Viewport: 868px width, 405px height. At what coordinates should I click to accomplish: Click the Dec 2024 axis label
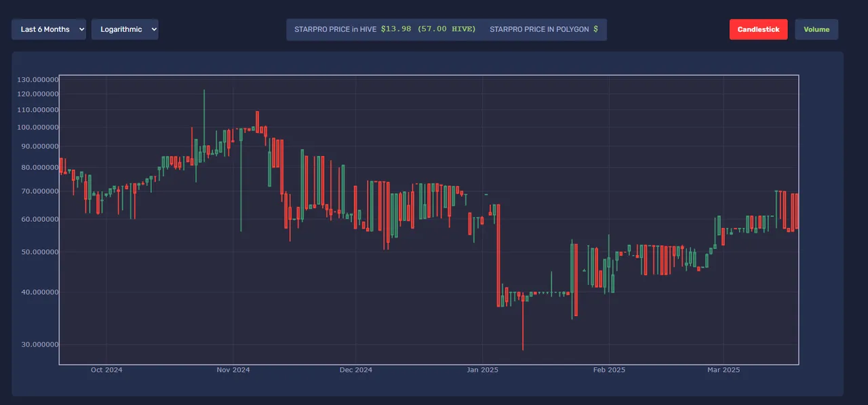[356, 370]
